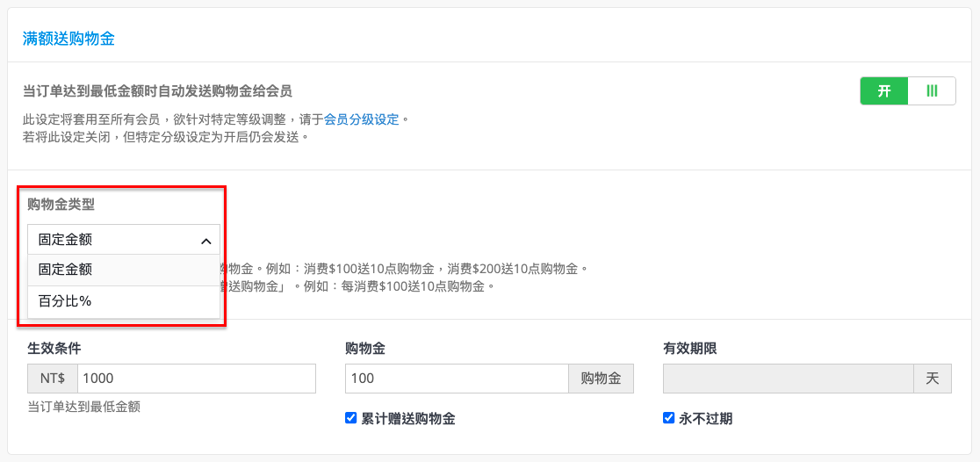
Task: Click the 永不过期 label text
Action: (706, 419)
